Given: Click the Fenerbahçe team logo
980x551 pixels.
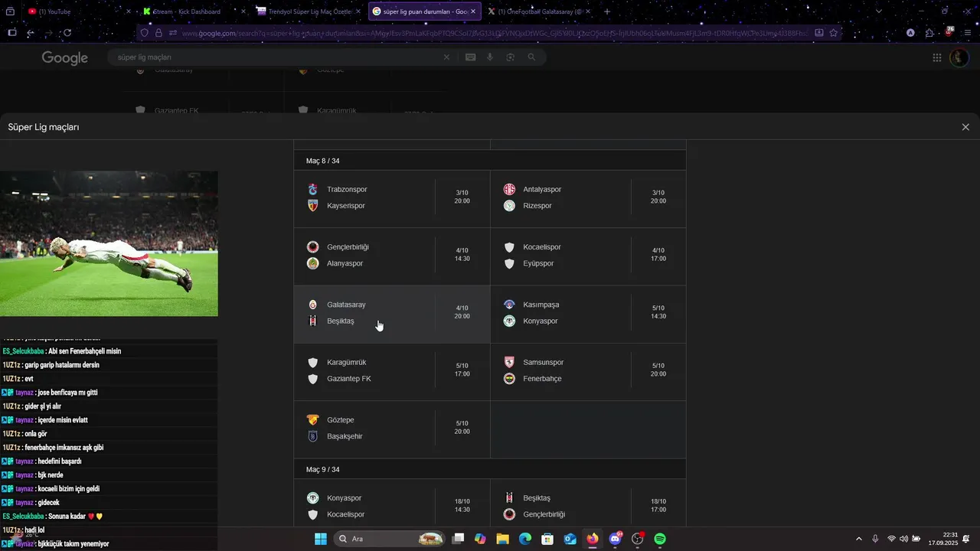Looking at the screenshot, I should pos(509,379).
